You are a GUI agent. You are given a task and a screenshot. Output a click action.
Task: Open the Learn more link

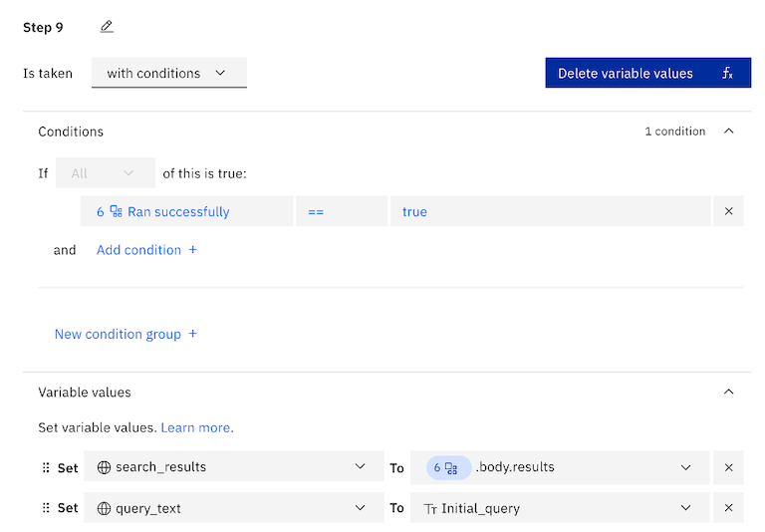[196, 427]
